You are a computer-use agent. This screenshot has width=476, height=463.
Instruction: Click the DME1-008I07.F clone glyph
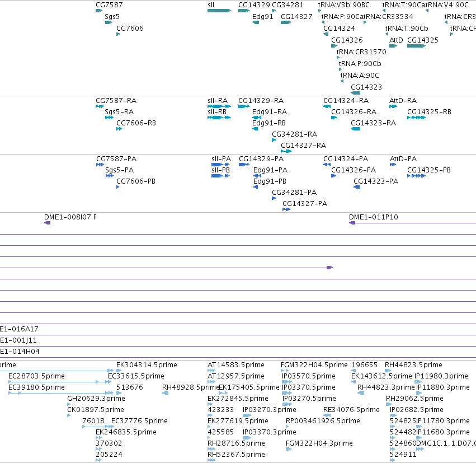coord(47,223)
